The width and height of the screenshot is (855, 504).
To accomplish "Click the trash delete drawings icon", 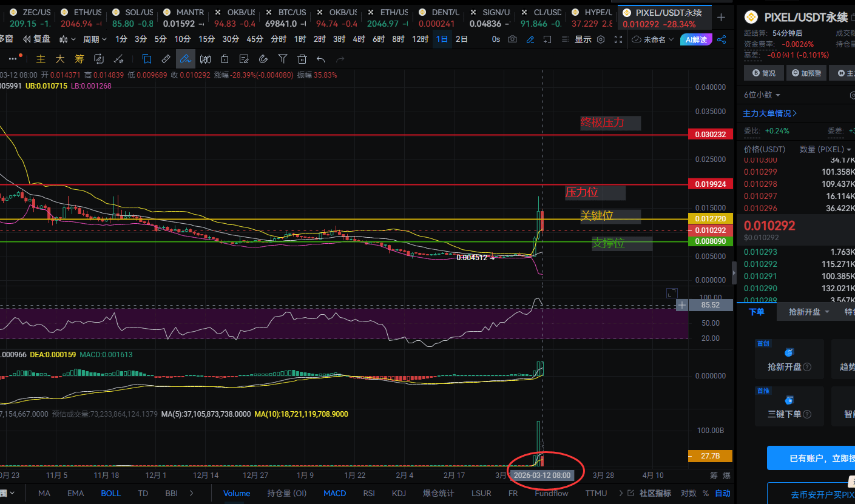I will coord(302,59).
